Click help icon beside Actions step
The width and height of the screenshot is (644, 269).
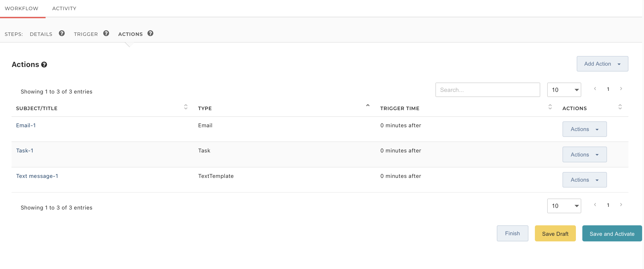coord(150,33)
